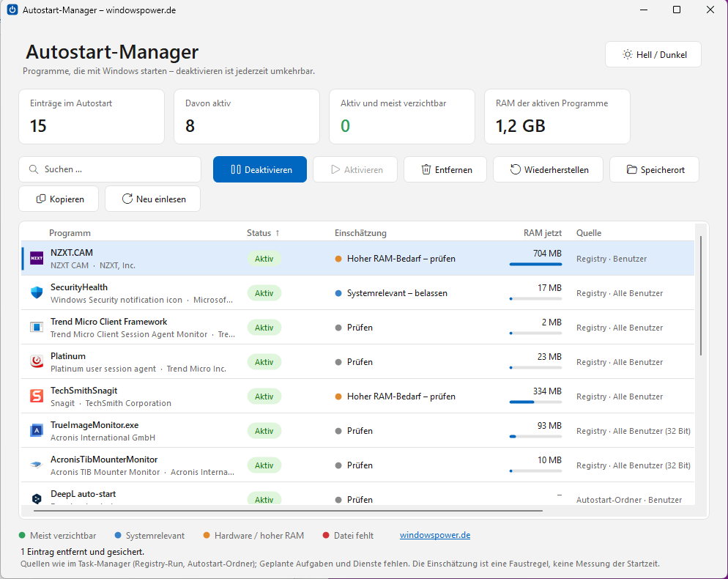
Task: Click the refresh icon on Neu einlesen
Action: click(127, 199)
